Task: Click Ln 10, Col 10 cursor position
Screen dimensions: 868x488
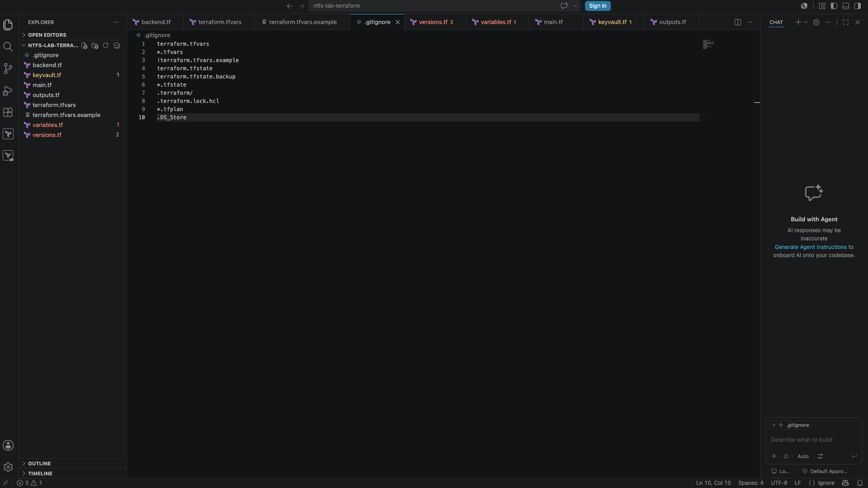Action: [x=713, y=483]
